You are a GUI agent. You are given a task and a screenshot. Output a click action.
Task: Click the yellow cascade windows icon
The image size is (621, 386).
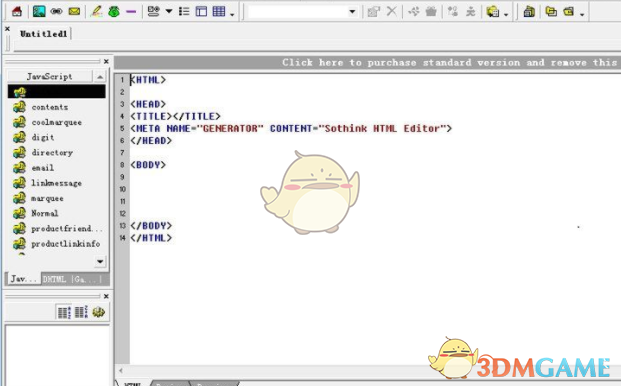[551, 11]
